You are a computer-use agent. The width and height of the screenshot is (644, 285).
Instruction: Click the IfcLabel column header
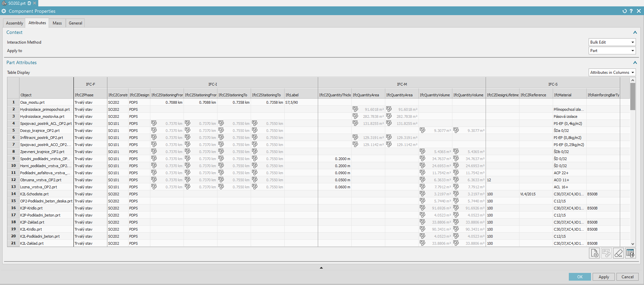pos(301,95)
